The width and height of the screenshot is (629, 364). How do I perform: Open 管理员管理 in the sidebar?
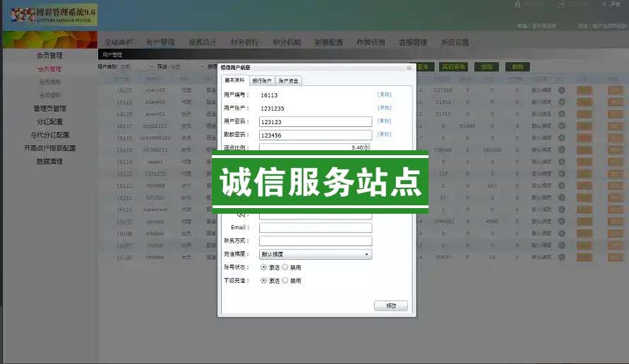[49, 109]
